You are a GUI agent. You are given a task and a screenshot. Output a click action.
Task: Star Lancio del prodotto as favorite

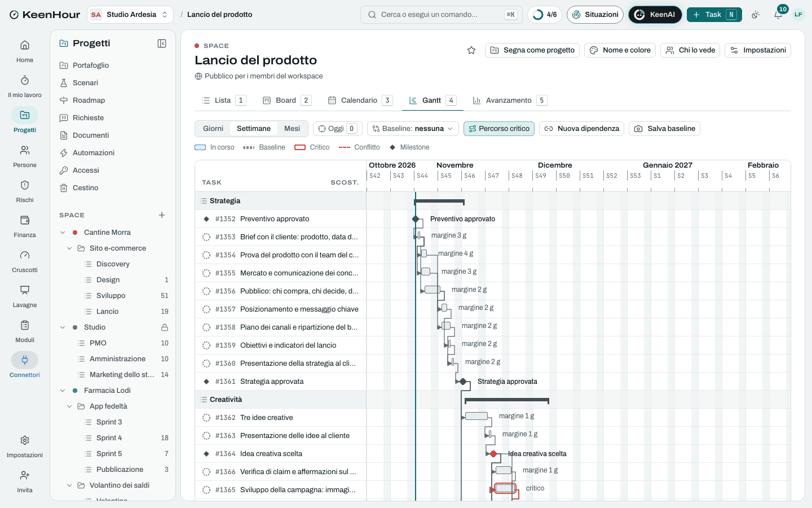coord(471,50)
